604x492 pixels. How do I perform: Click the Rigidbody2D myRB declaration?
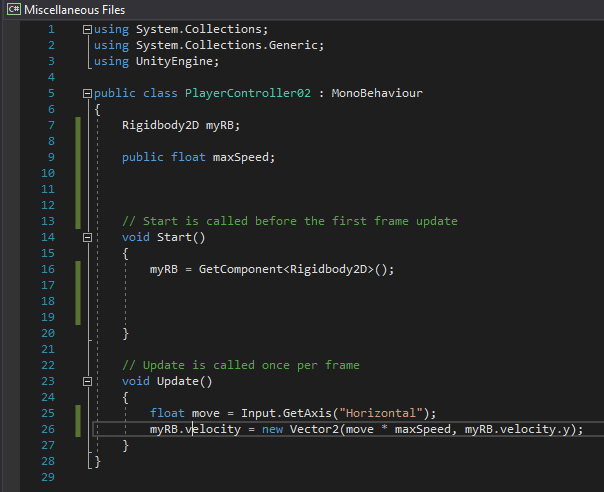(181, 125)
